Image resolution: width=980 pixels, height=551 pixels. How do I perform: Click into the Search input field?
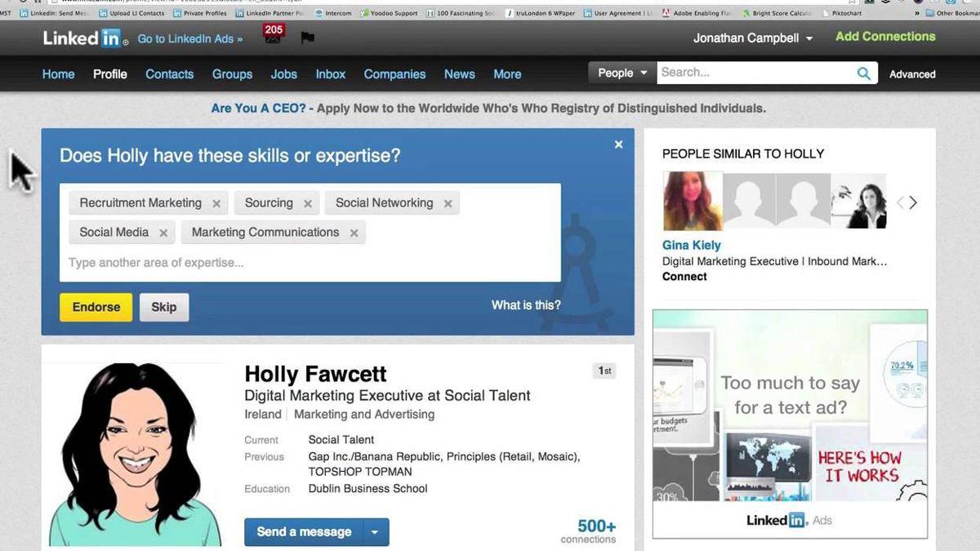(x=755, y=73)
